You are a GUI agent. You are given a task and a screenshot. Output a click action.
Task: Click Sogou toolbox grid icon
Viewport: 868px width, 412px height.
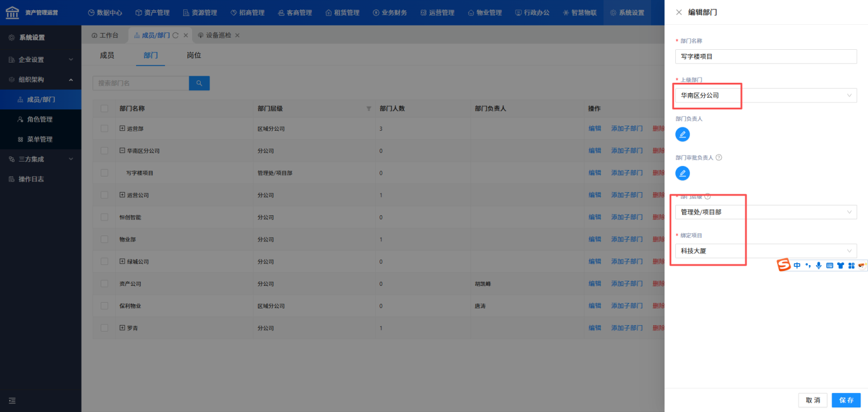(x=851, y=266)
